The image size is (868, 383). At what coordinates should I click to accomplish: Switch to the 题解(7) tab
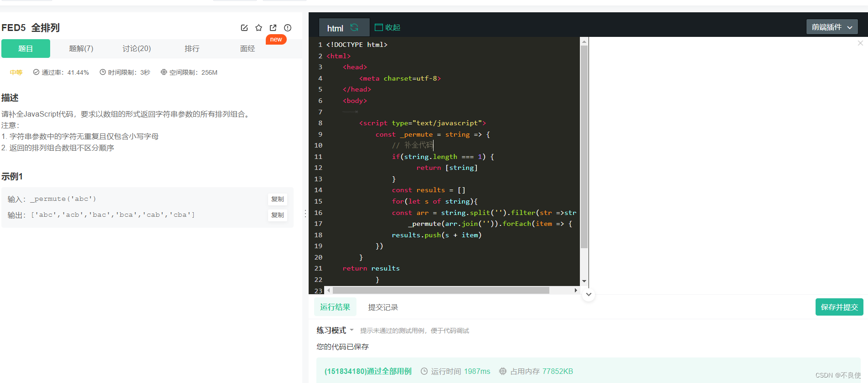tap(81, 49)
